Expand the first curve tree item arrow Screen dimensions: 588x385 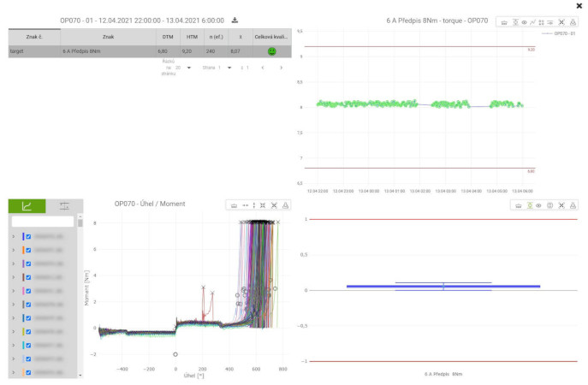click(x=13, y=236)
